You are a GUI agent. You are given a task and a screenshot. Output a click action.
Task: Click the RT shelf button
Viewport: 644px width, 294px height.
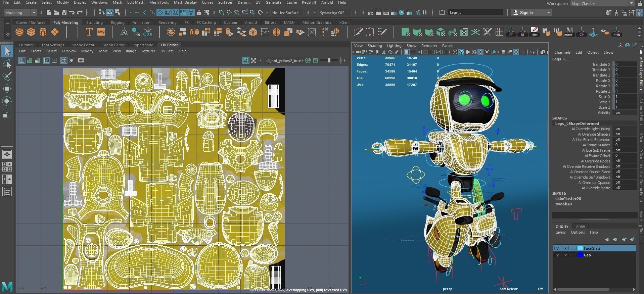522,32
